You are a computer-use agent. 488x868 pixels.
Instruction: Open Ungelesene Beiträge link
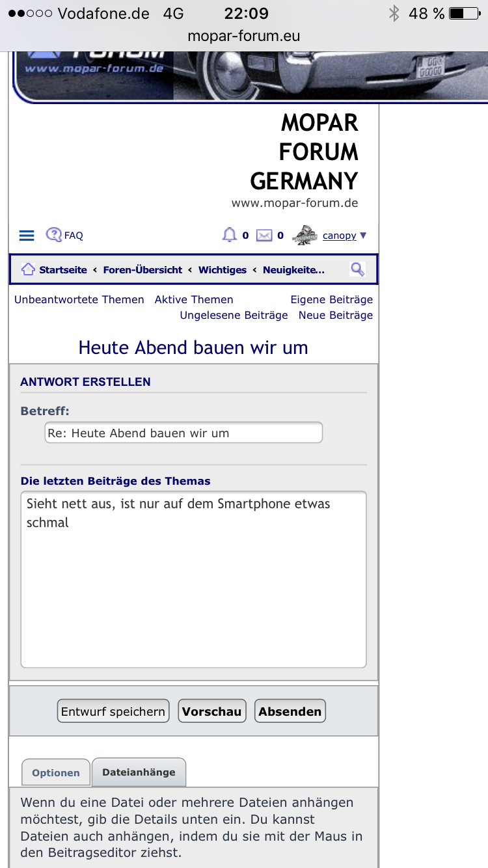click(x=234, y=316)
